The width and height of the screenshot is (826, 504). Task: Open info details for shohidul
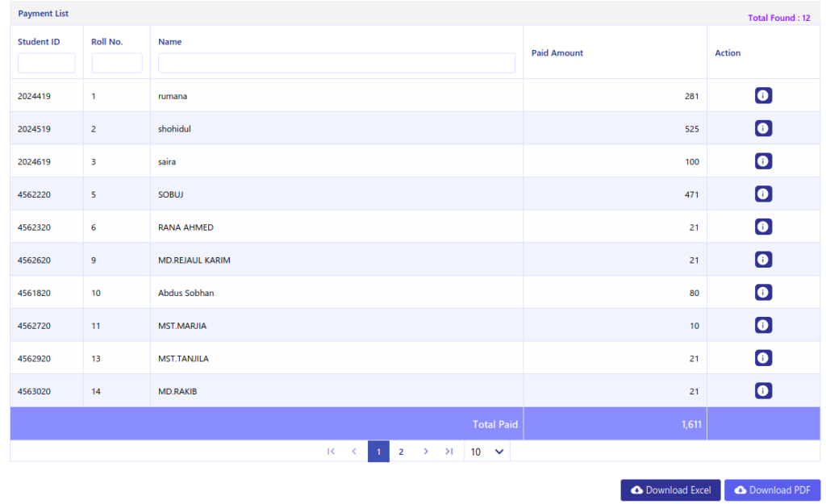[763, 128]
